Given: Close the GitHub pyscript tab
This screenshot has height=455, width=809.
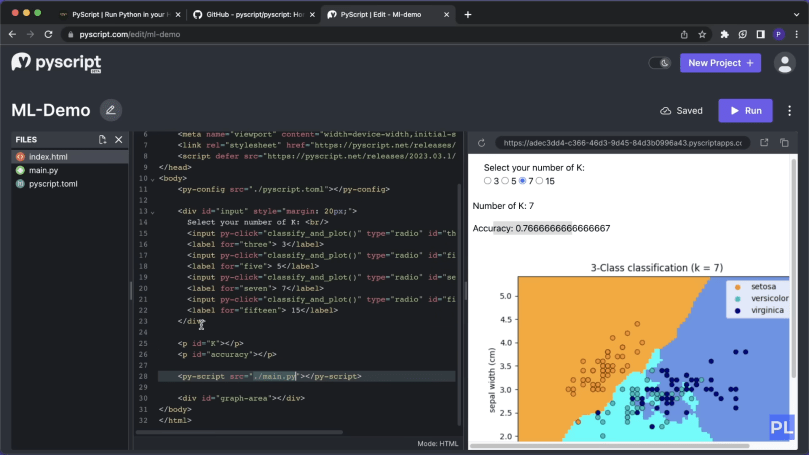Looking at the screenshot, I should click(312, 14).
